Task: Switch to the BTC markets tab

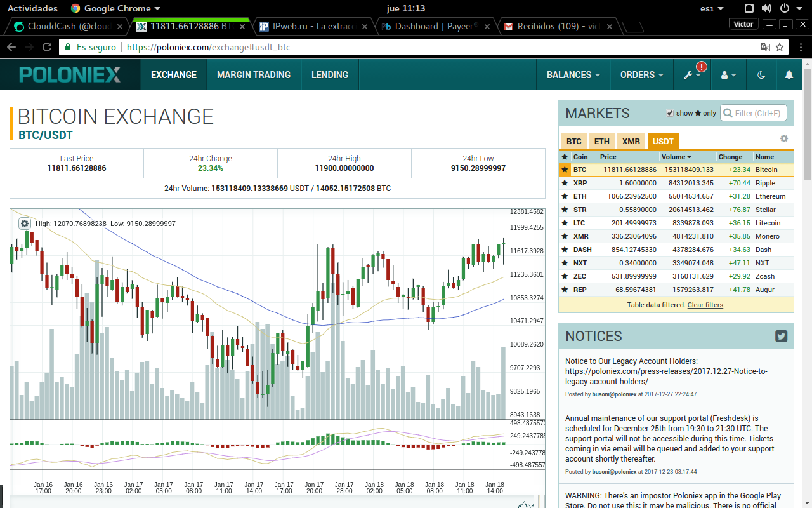Action: [573, 141]
